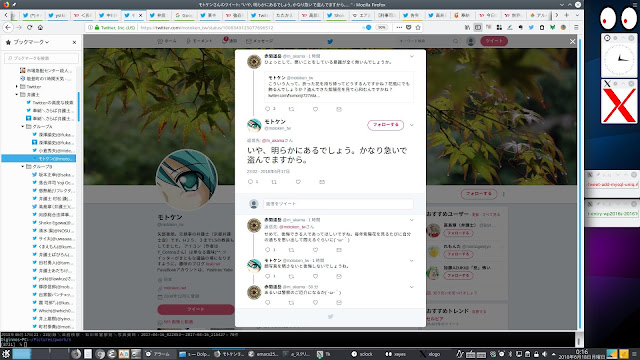Image resolution: width=640 pixels, height=360 pixels.
Task: Open the Firefox hamburger menu
Action: tap(576, 27)
